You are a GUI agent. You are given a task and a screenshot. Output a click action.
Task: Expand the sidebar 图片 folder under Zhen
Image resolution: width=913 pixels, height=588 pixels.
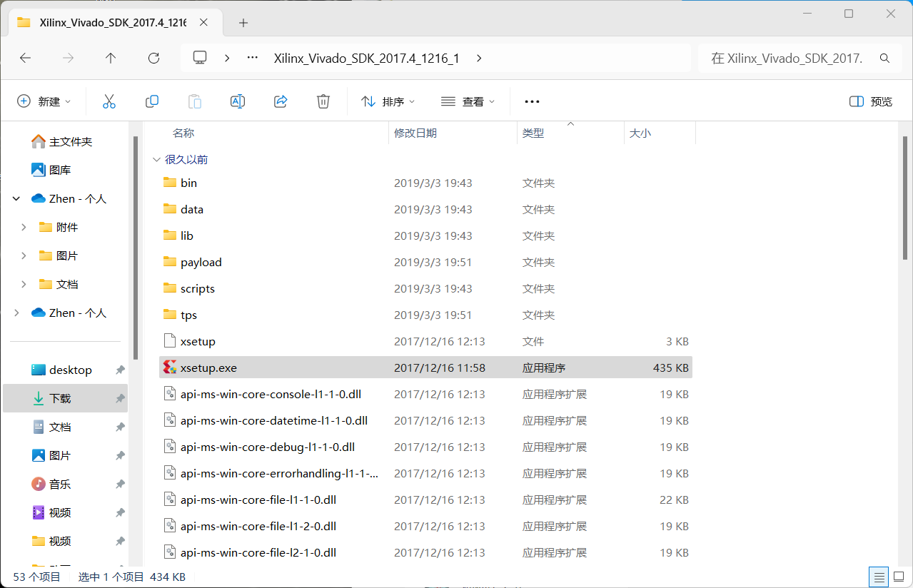24,255
